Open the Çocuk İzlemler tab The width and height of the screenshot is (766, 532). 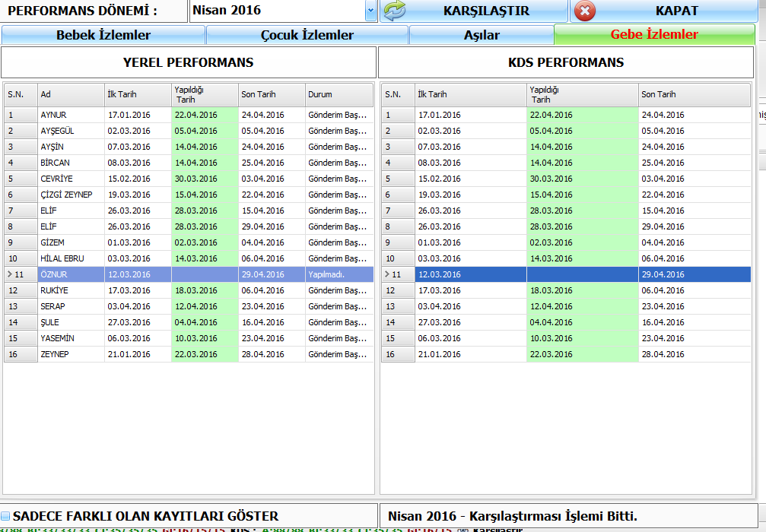[x=307, y=35]
